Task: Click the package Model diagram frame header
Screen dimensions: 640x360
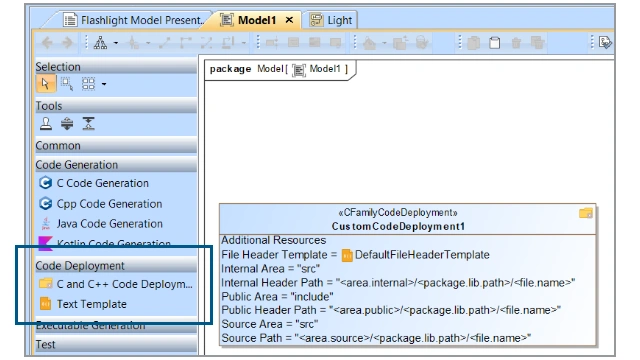Action: click(x=279, y=69)
